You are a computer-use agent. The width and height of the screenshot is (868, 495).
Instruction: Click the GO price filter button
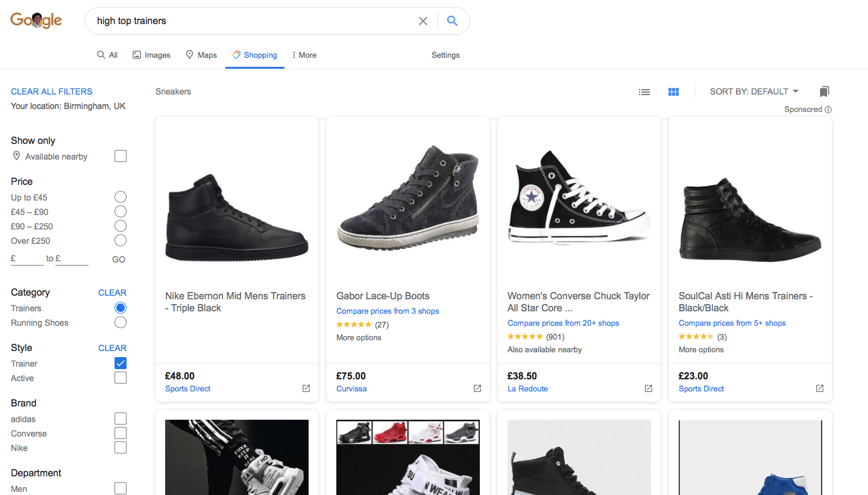tap(119, 260)
